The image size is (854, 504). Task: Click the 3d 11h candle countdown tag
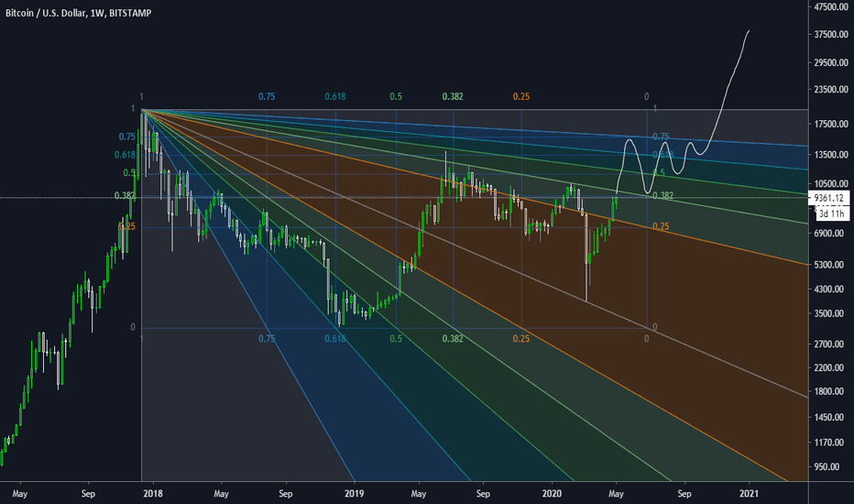[832, 214]
